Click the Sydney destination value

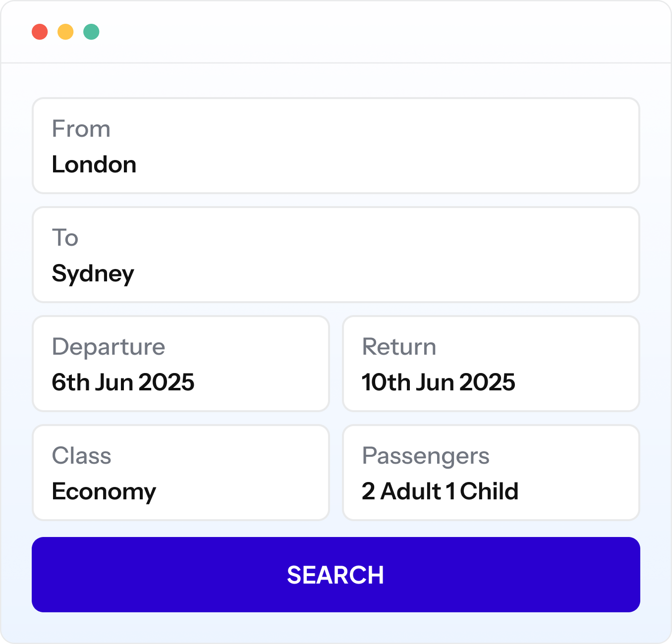point(93,274)
